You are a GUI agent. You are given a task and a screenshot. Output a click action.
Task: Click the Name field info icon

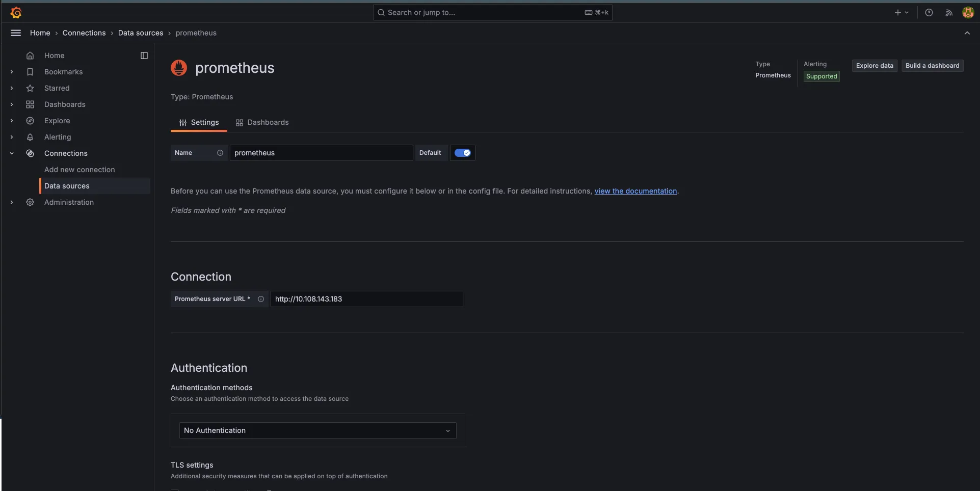[220, 153]
